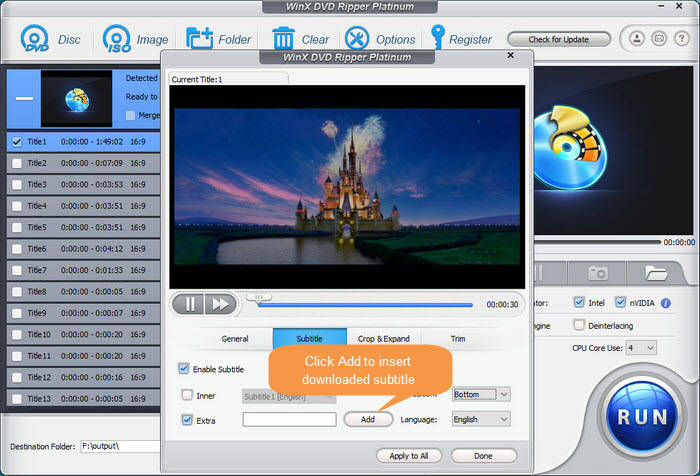Viewport: 700px width, 476px height.
Task: Toggle the Merge titles checkbox
Action: 130,115
